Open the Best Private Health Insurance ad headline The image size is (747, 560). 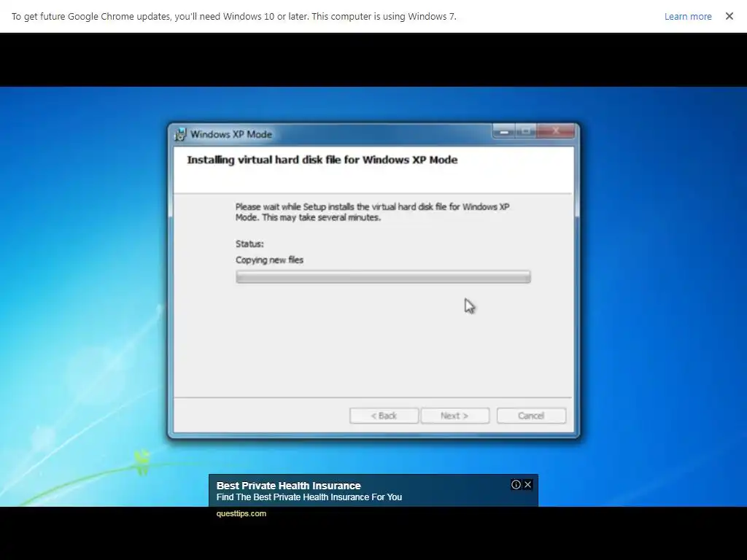click(x=289, y=486)
